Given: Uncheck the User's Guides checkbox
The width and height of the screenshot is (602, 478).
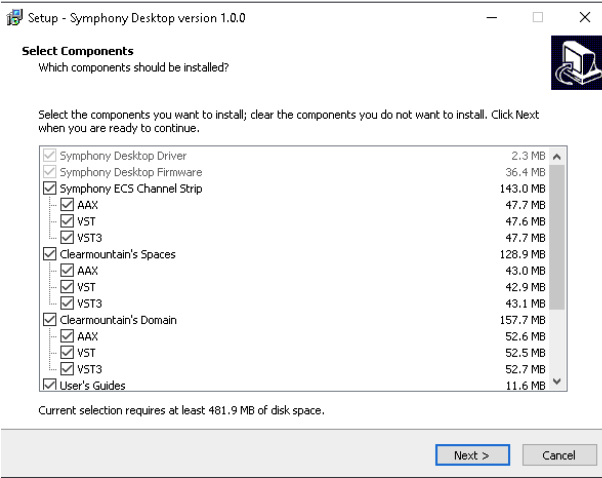Looking at the screenshot, I should (49, 385).
